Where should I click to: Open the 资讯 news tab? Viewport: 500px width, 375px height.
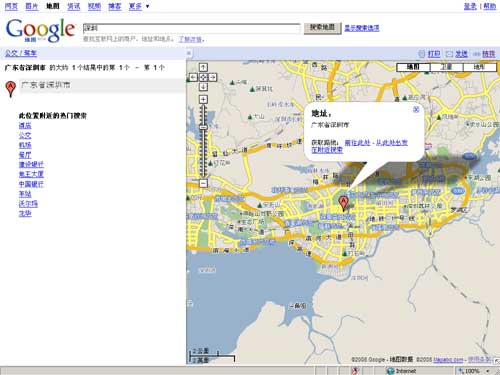74,6
